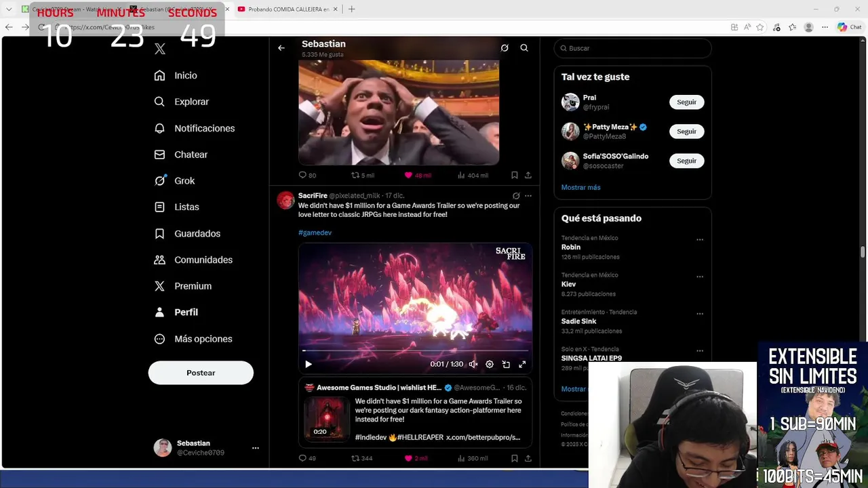Bookmark the tweet with 48 mil likes
The height and width of the screenshot is (488, 868).
click(514, 175)
